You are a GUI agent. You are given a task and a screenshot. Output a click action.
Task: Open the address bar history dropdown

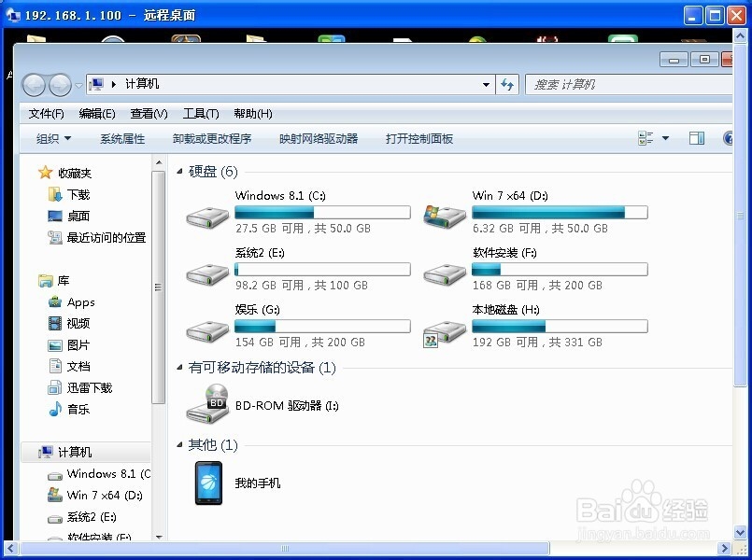tap(486, 85)
